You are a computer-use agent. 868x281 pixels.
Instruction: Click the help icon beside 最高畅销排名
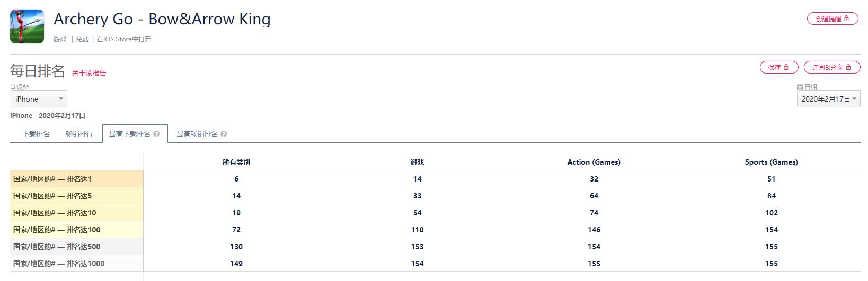pos(224,134)
